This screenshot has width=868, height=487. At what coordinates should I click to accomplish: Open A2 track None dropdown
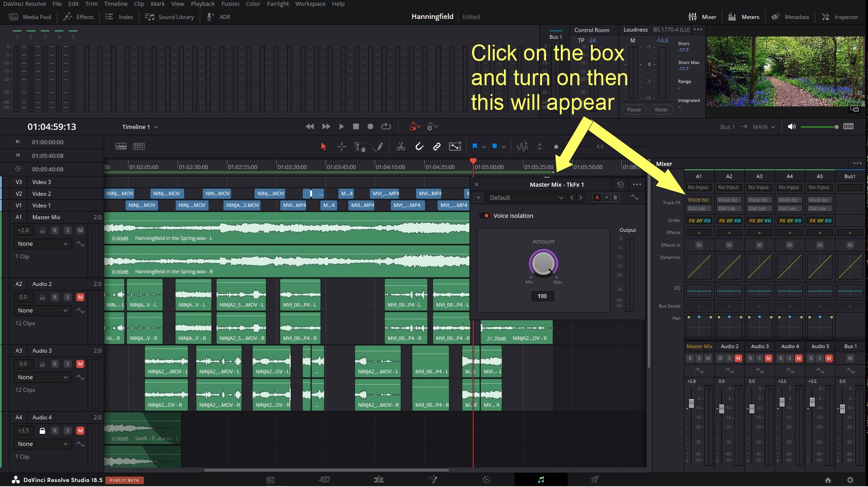click(42, 310)
